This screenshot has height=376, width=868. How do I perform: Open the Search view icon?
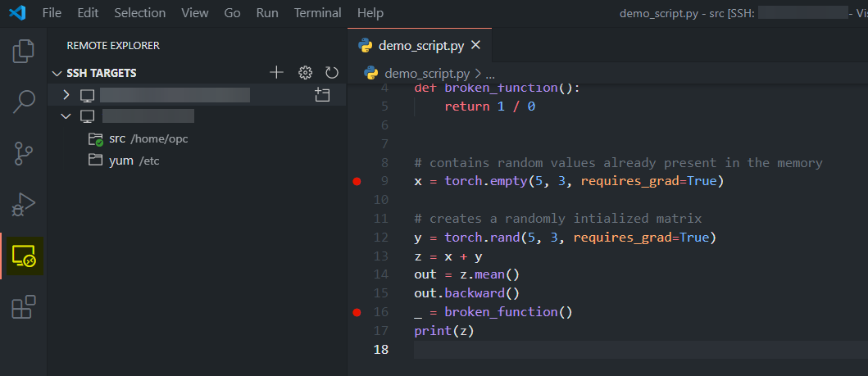click(x=23, y=102)
